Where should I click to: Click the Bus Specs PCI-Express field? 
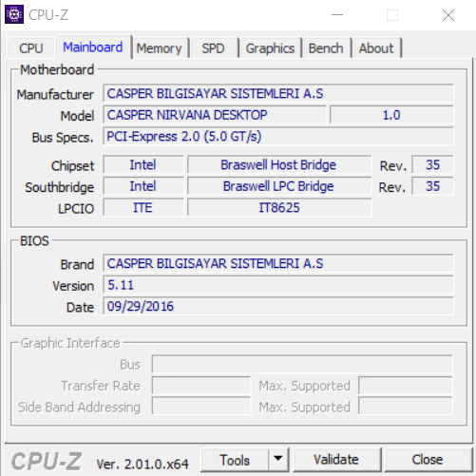point(278,137)
